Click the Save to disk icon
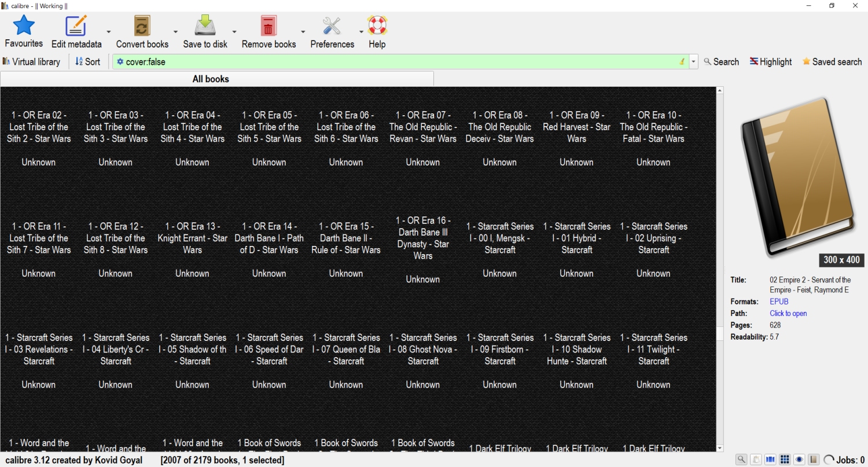The image size is (868, 467). [205, 25]
